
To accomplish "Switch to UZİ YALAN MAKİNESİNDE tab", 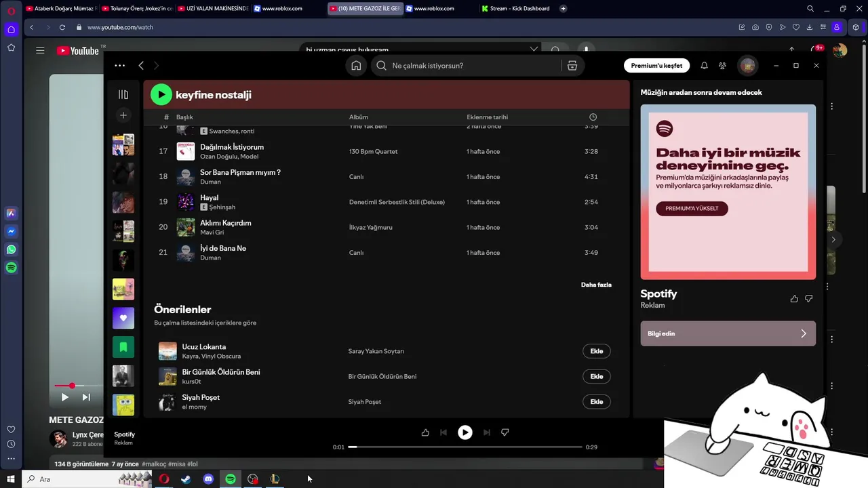I will (x=212, y=9).
